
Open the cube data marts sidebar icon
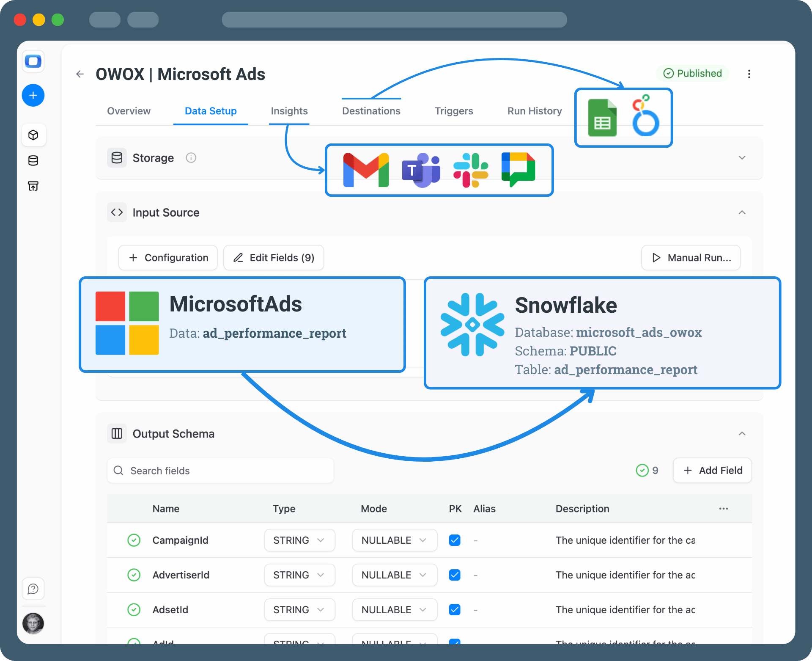coord(33,135)
